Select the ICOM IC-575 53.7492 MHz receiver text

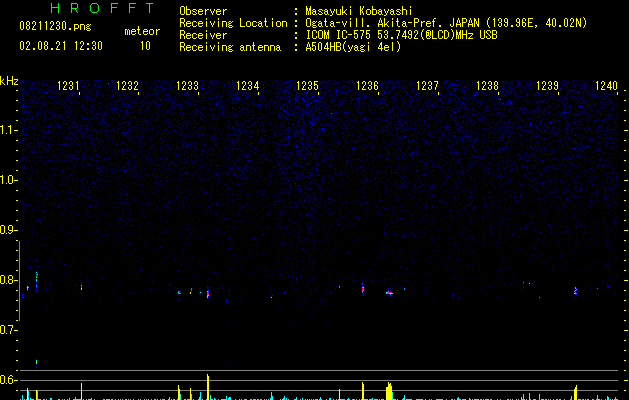tap(402, 35)
